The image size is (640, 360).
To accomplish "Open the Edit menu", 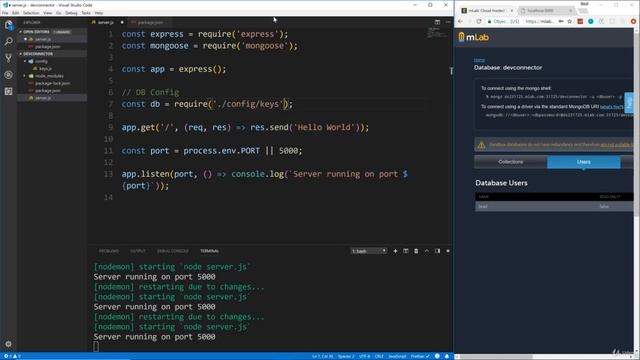I will 16,13.
